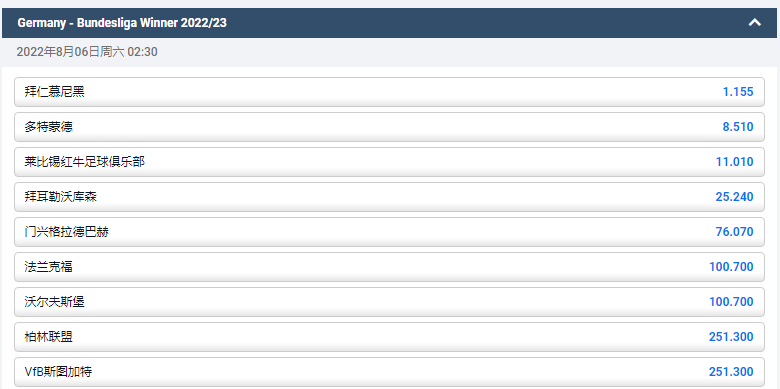
Task: Click the 25.240 odds value
Action: tap(735, 197)
